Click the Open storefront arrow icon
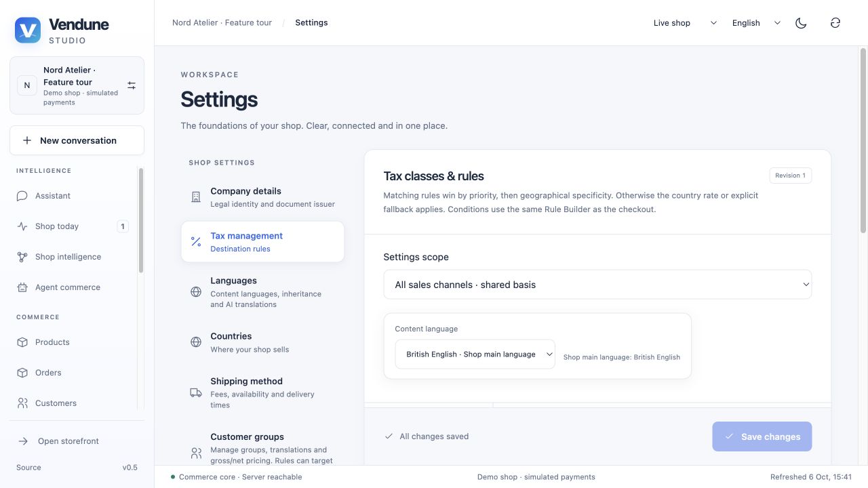868x488 pixels. pyautogui.click(x=23, y=441)
